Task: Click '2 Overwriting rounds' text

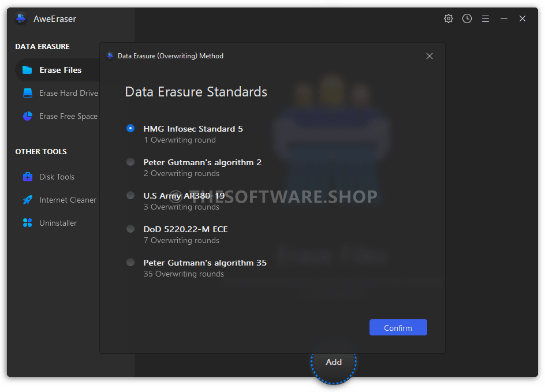Action: pos(181,173)
